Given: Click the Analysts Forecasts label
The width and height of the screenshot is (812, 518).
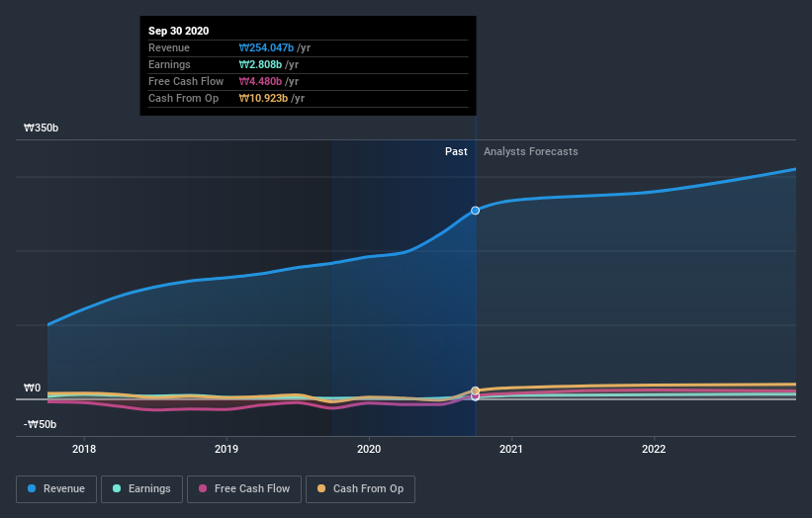Looking at the screenshot, I should pos(531,151).
